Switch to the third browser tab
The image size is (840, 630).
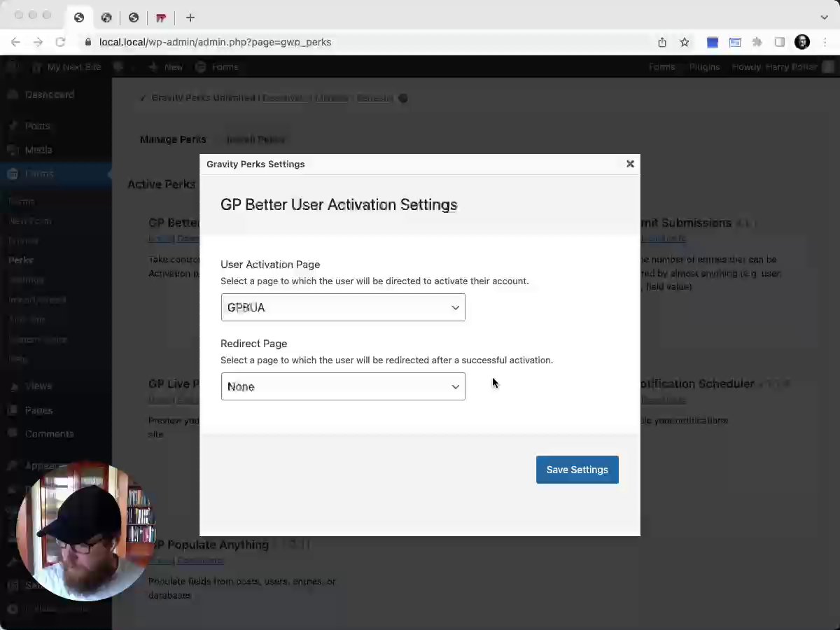coord(134,17)
